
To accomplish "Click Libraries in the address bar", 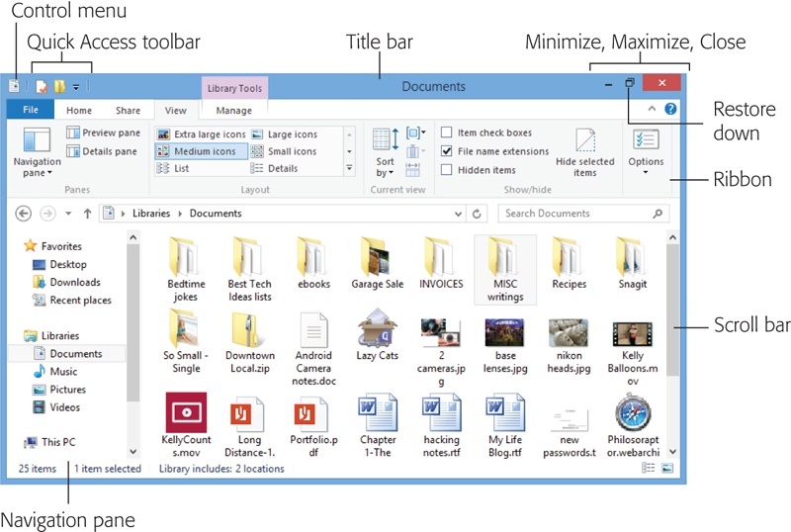I will 151,213.
